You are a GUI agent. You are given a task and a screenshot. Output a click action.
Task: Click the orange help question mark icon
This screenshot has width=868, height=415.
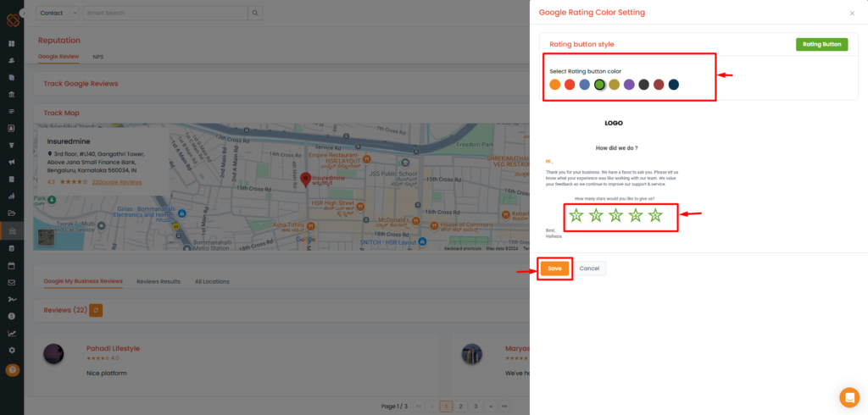(x=12, y=370)
